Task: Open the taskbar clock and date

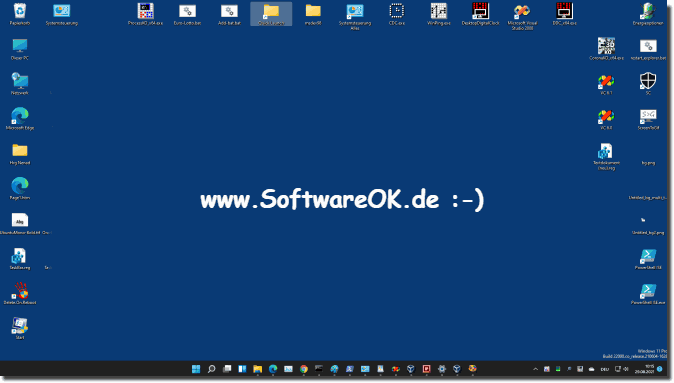Action: pyautogui.click(x=644, y=369)
